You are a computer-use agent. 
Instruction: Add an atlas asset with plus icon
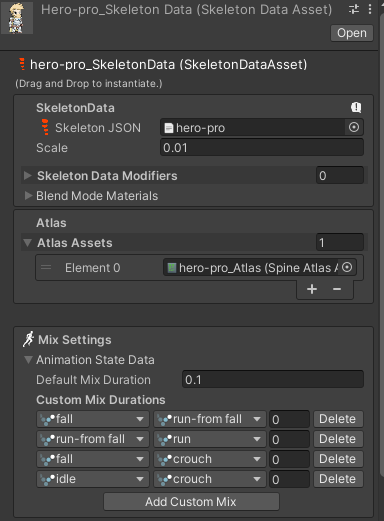click(x=312, y=289)
